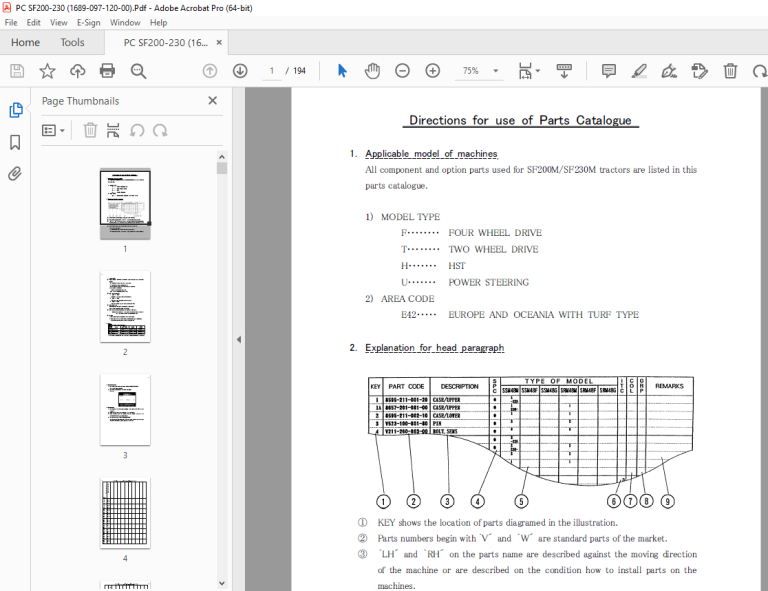Collapse the navigation pane arrow
The image size is (768, 591).
click(x=239, y=339)
